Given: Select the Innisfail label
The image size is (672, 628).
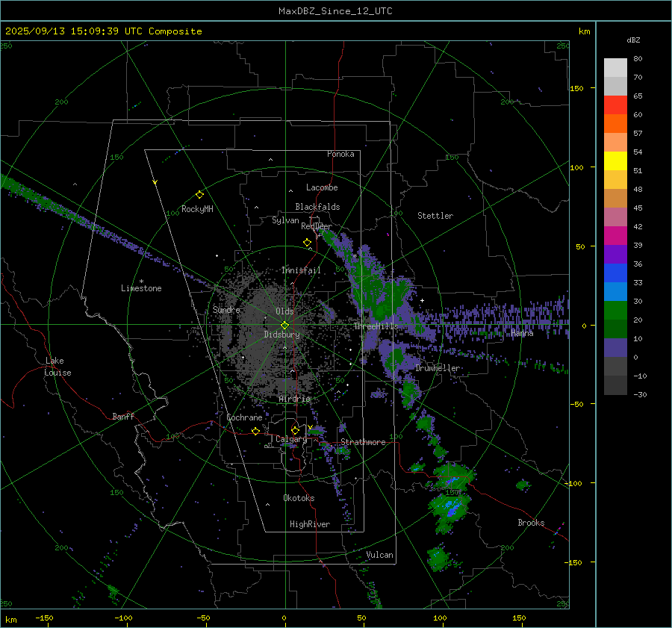Looking at the screenshot, I should point(301,270).
